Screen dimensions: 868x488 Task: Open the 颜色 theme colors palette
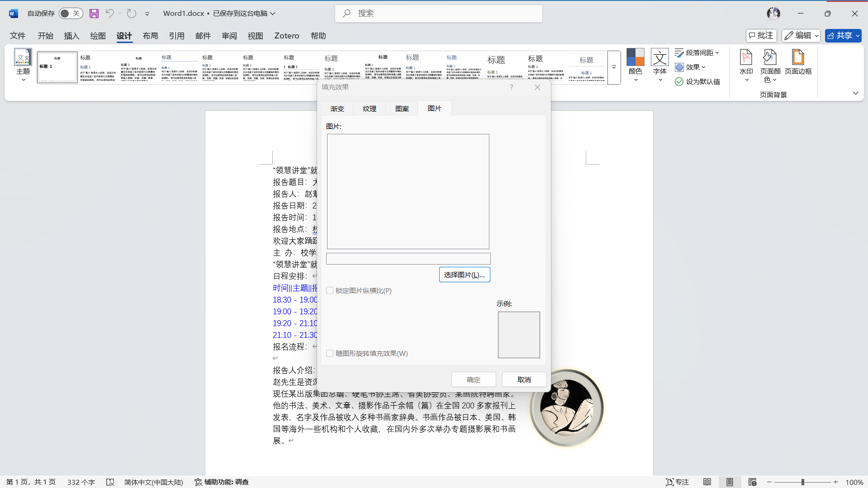[x=635, y=66]
